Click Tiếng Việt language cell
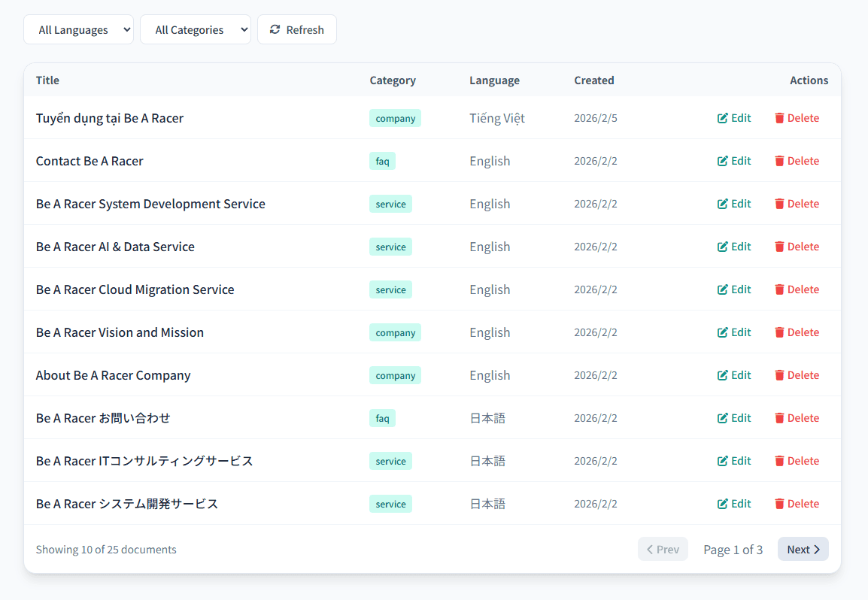 (497, 118)
